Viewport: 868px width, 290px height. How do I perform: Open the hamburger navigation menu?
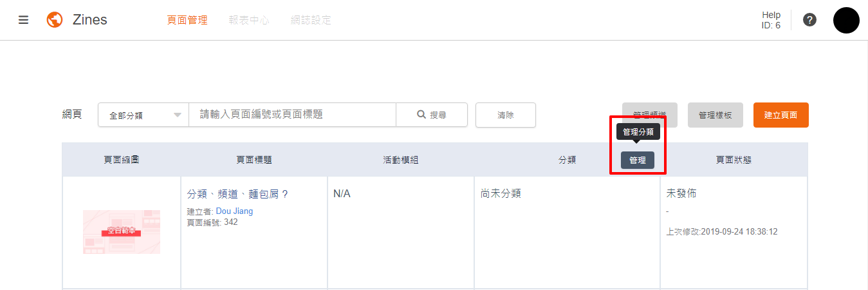24,20
